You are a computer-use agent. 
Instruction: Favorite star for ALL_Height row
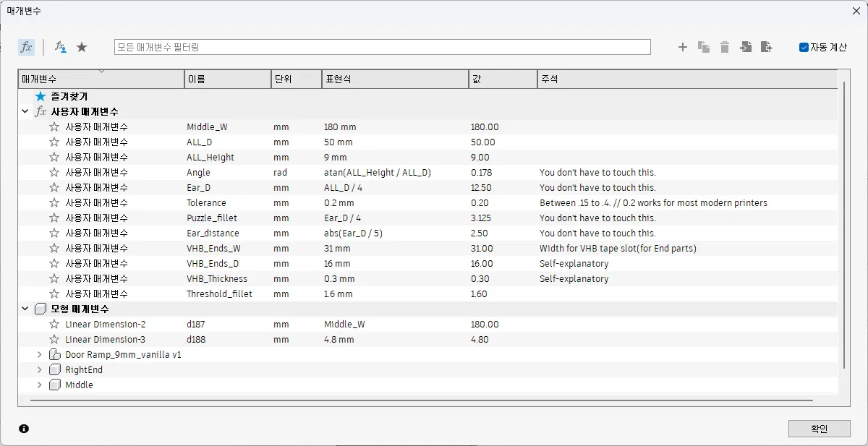tap(54, 158)
